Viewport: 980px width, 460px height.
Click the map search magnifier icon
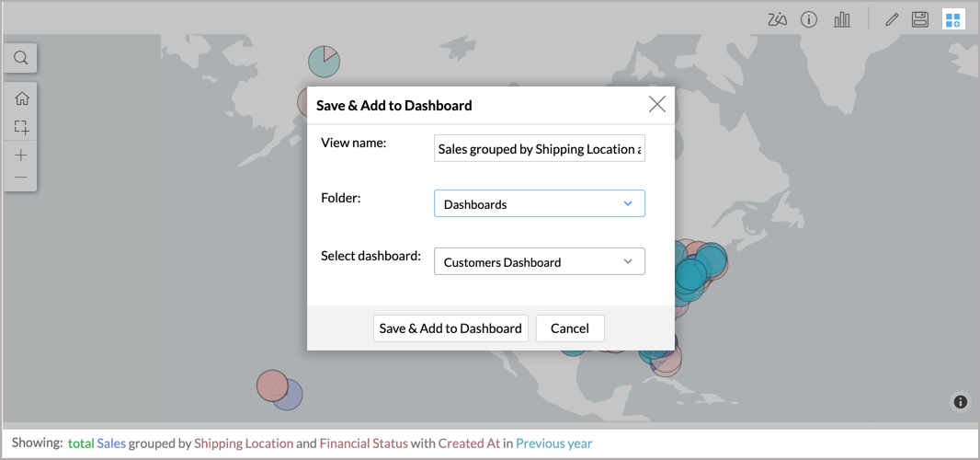coord(20,58)
